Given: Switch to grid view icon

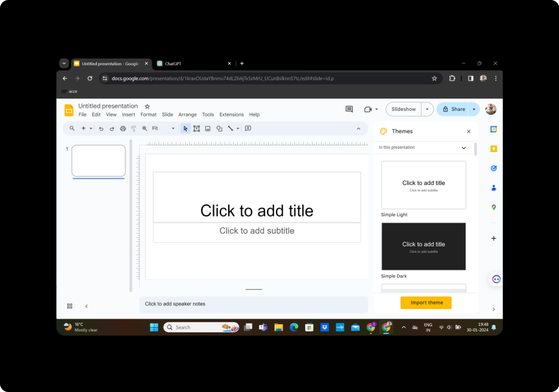Looking at the screenshot, I should [70, 306].
